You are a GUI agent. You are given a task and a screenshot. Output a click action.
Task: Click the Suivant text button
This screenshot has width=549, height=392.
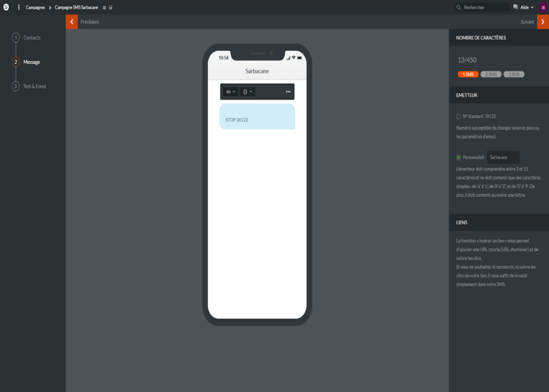click(527, 22)
